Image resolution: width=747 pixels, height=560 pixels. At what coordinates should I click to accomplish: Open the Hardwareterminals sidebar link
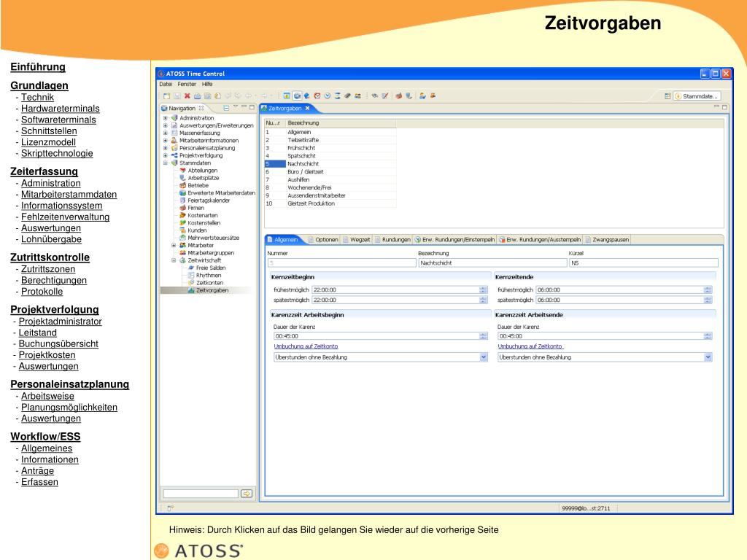60,109
